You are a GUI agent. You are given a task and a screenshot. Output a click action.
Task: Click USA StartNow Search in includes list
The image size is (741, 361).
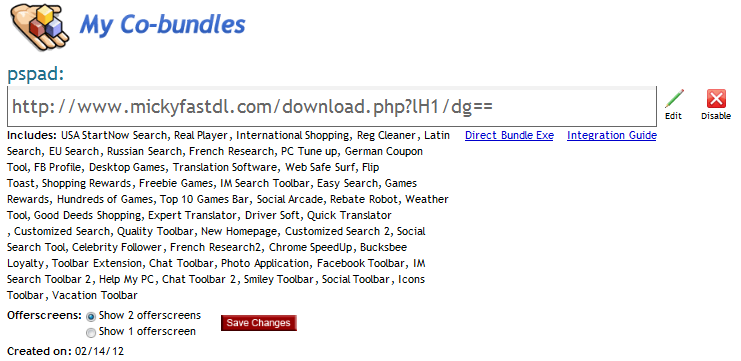114,135
